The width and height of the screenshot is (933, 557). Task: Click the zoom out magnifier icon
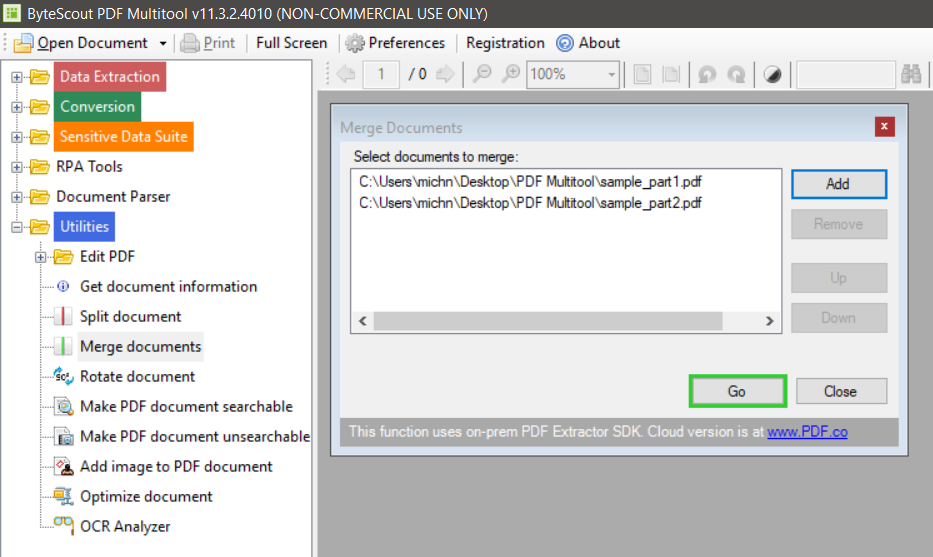click(481, 74)
